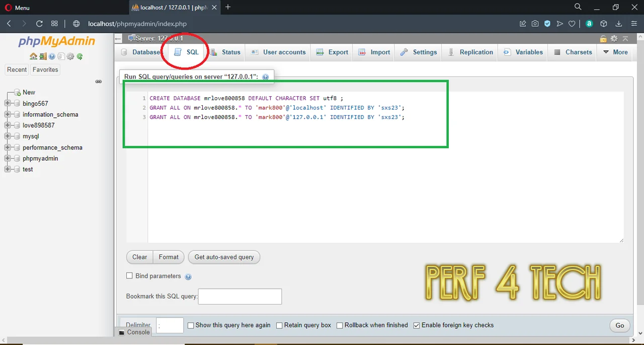This screenshot has width=644, height=345.
Task: Open page-related settings gear in server bar
Action: tap(614, 39)
